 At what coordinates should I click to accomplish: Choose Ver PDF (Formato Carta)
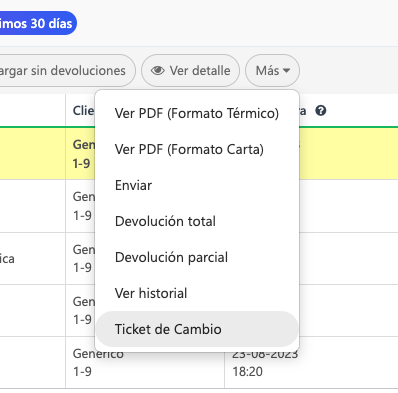tap(197, 149)
